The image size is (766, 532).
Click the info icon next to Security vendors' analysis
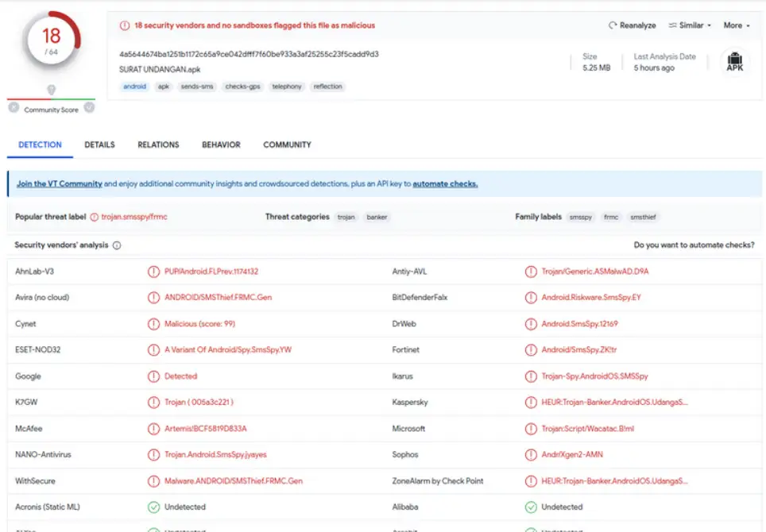point(117,245)
